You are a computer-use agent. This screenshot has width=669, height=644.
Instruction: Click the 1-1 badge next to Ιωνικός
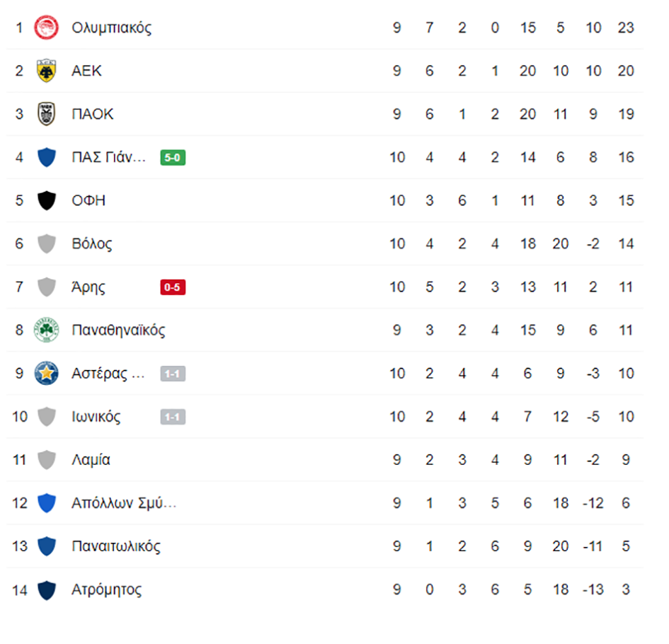173,417
